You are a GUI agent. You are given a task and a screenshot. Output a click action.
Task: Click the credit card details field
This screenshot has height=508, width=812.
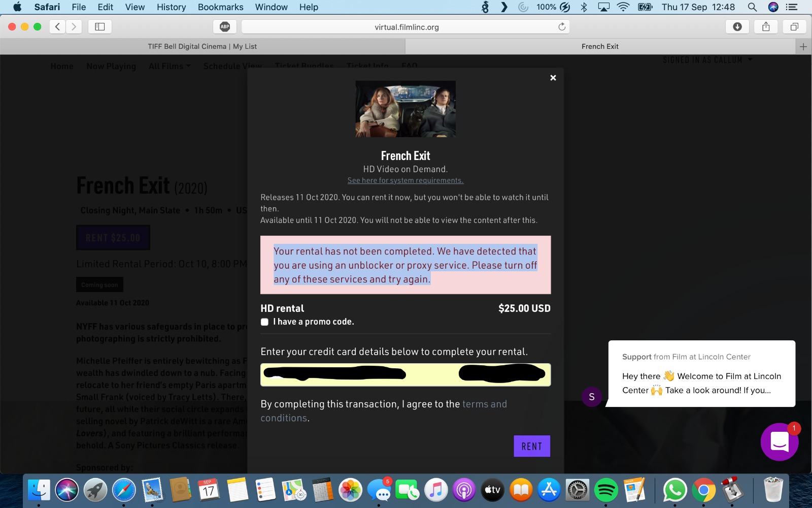coord(405,375)
